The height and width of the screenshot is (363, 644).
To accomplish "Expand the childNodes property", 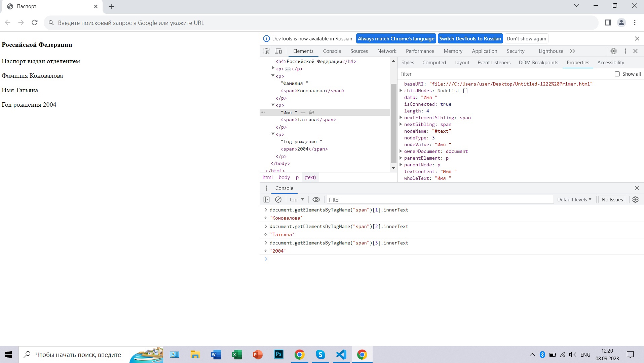I will coord(401,91).
